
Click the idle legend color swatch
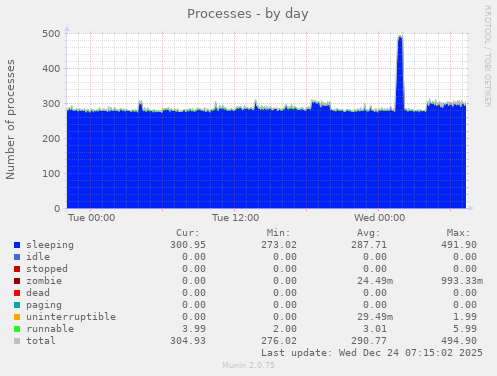coord(17,257)
